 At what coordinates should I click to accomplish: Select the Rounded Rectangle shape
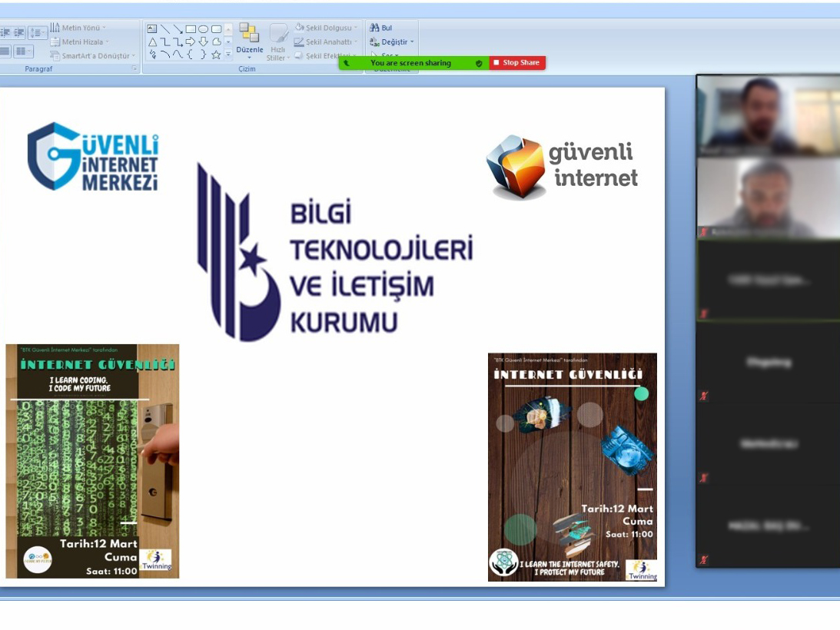(x=217, y=29)
